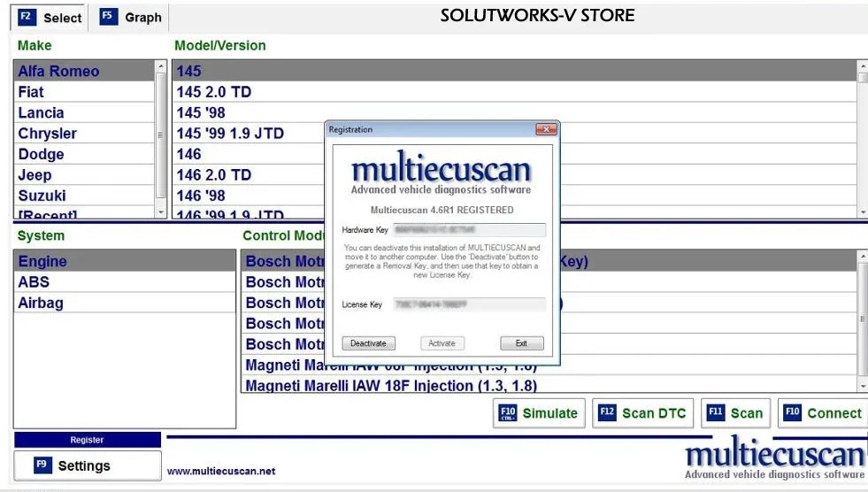
Task: Click Exit in Registration dialog
Action: 521,343
